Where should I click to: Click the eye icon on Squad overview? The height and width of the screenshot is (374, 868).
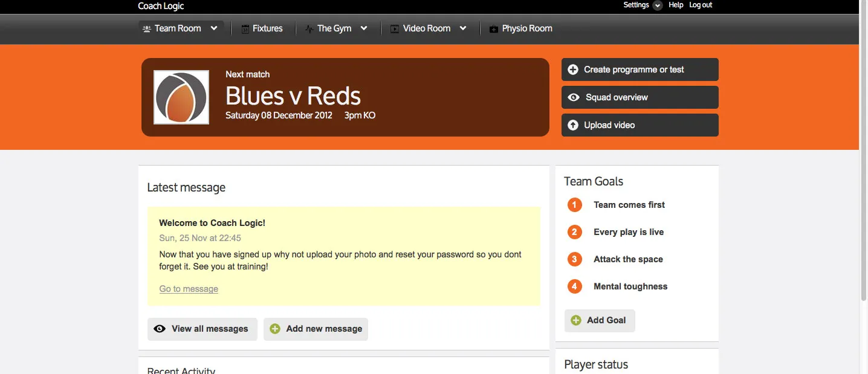[574, 97]
